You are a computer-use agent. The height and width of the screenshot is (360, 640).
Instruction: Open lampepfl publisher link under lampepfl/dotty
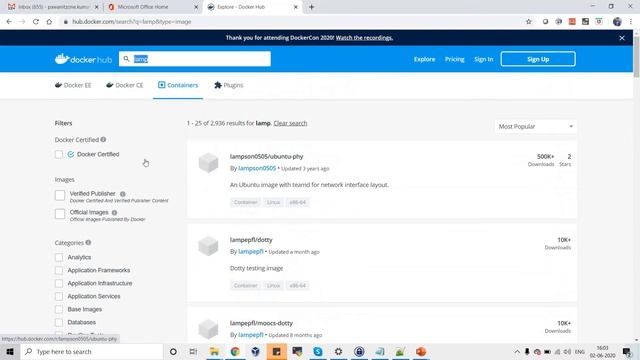coord(251,251)
